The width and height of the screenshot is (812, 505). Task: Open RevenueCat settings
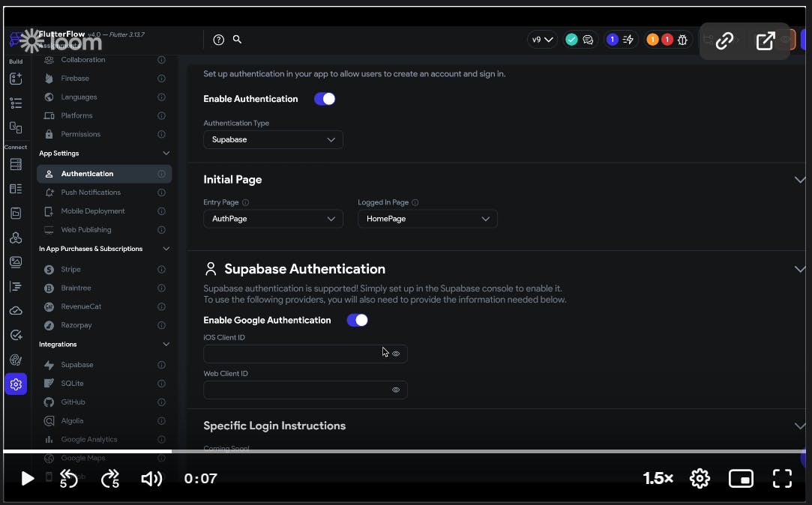click(x=104, y=307)
